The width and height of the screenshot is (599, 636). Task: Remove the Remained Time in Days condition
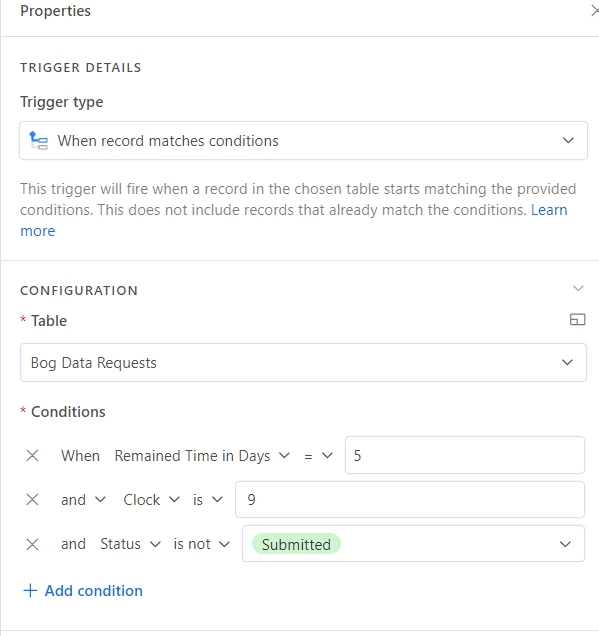(32, 456)
